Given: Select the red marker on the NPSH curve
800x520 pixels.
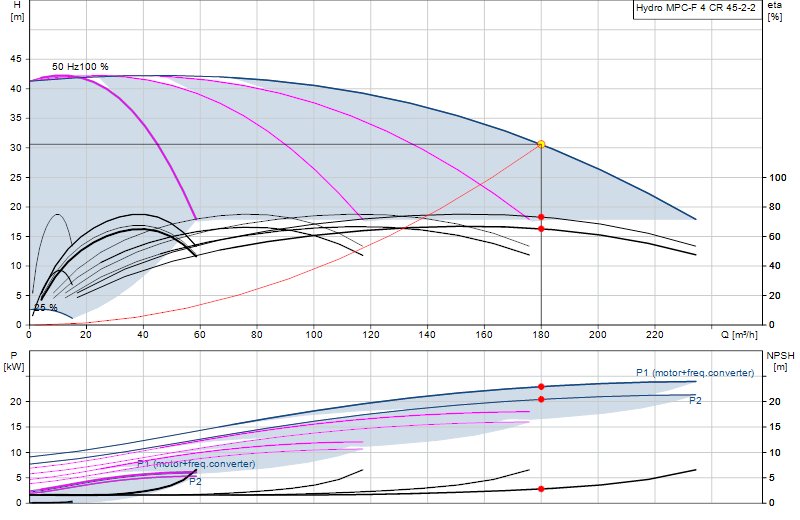Looking at the screenshot, I should [541, 489].
